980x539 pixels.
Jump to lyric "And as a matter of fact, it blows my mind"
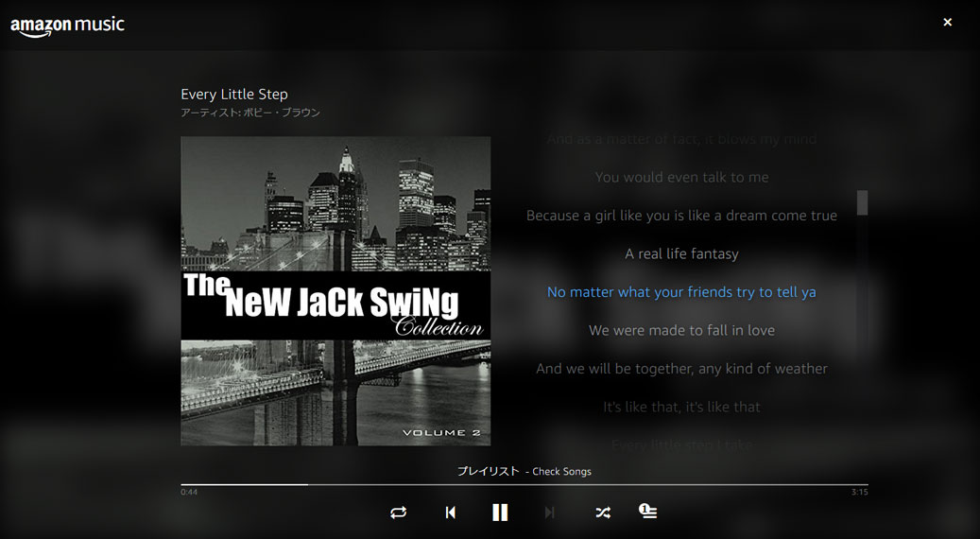(x=682, y=139)
